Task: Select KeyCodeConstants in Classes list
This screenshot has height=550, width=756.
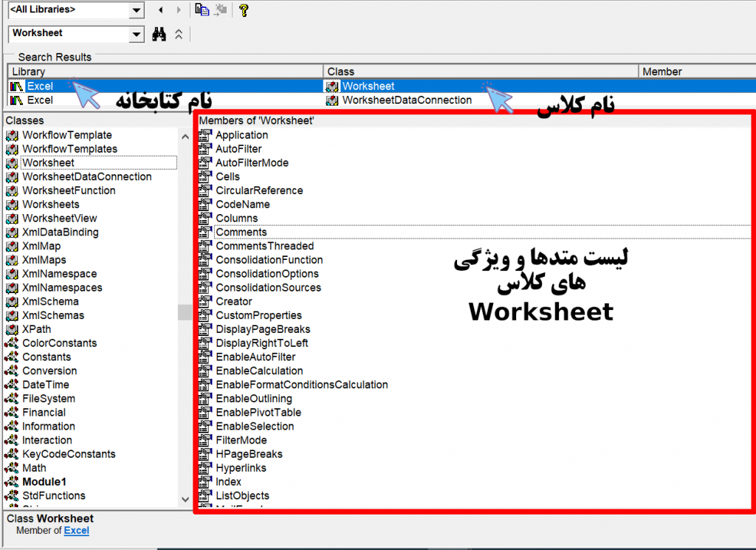Action: tap(69, 454)
